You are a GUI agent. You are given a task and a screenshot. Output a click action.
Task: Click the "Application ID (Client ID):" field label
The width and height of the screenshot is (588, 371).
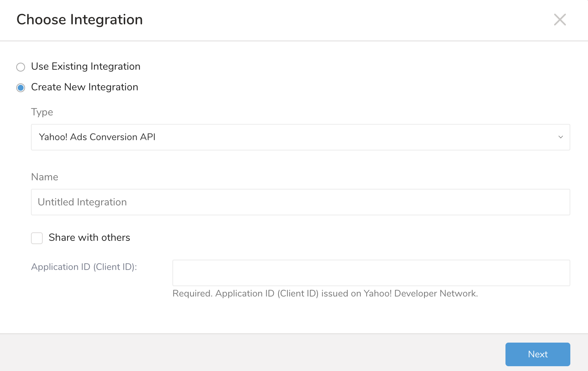pyautogui.click(x=84, y=267)
